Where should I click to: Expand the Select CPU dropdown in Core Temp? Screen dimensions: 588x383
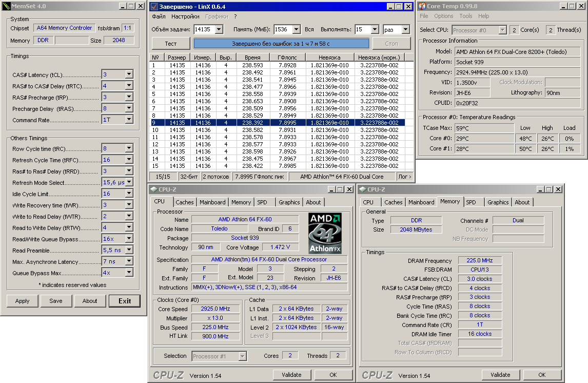[502, 30]
